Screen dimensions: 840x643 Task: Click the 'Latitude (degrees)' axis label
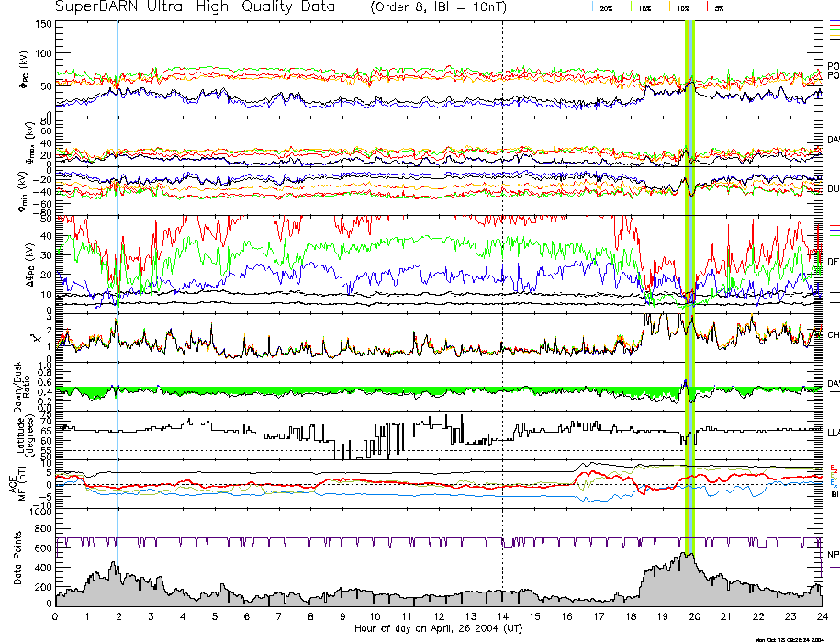coord(25,436)
